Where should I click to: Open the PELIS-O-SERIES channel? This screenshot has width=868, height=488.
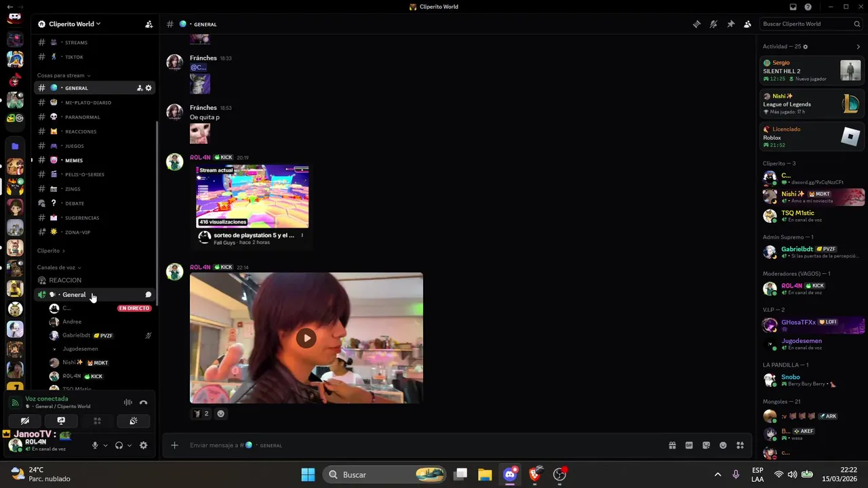[x=95, y=174]
